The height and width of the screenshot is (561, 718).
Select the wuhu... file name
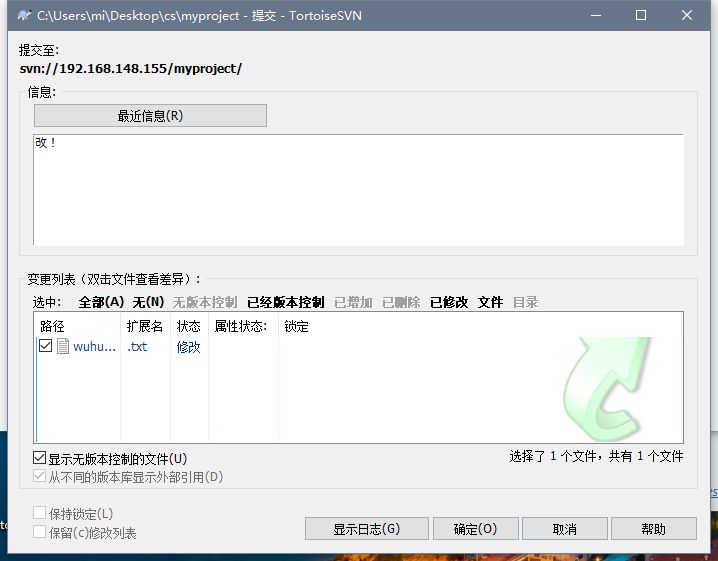tap(94, 347)
